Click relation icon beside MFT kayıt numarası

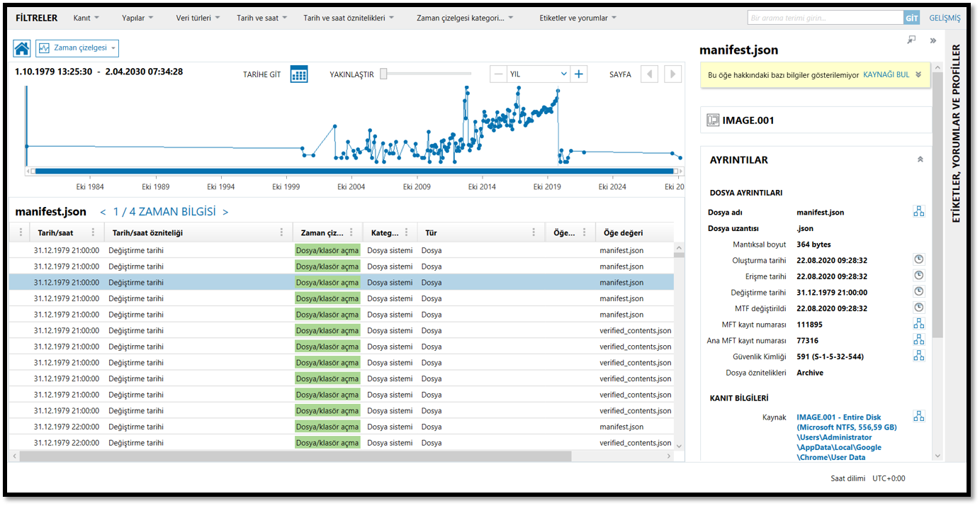(x=918, y=324)
